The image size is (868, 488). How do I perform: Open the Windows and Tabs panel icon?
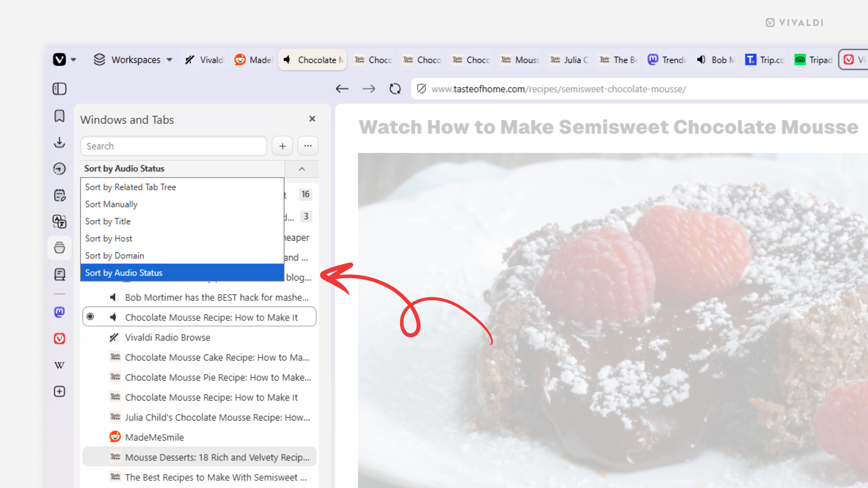[59, 248]
